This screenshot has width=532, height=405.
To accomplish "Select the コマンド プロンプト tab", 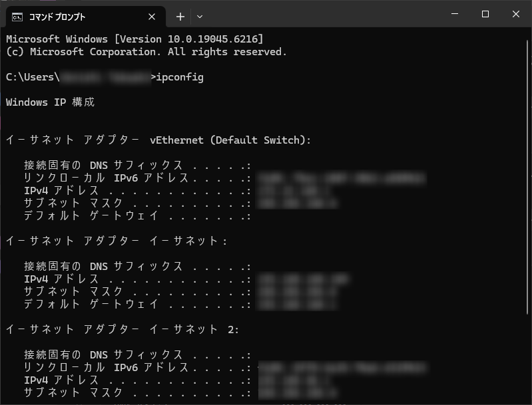I will pyautogui.click(x=85, y=17).
